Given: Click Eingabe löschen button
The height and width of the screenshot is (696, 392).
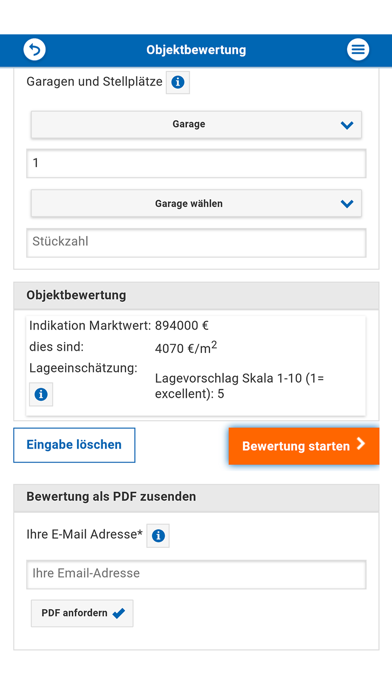Looking at the screenshot, I should tap(74, 445).
